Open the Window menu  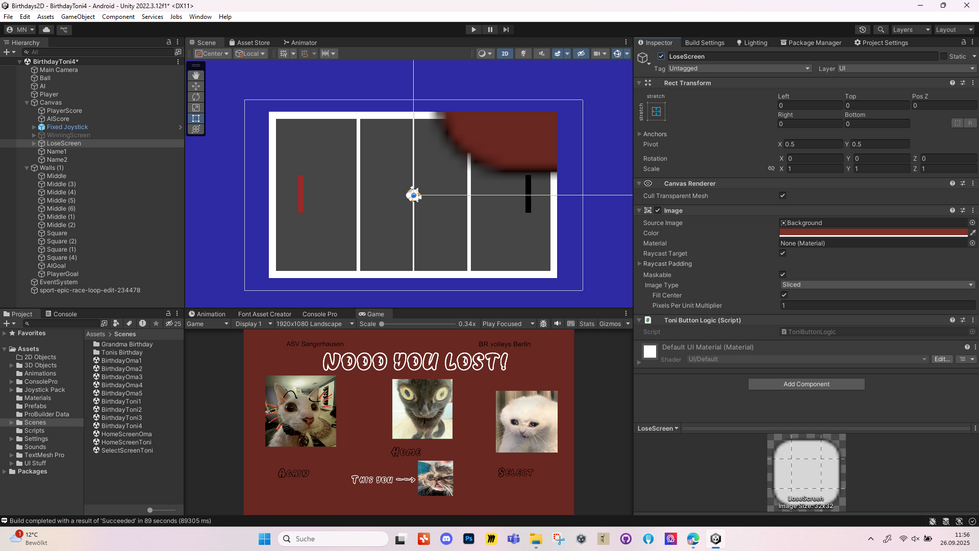[x=200, y=17]
